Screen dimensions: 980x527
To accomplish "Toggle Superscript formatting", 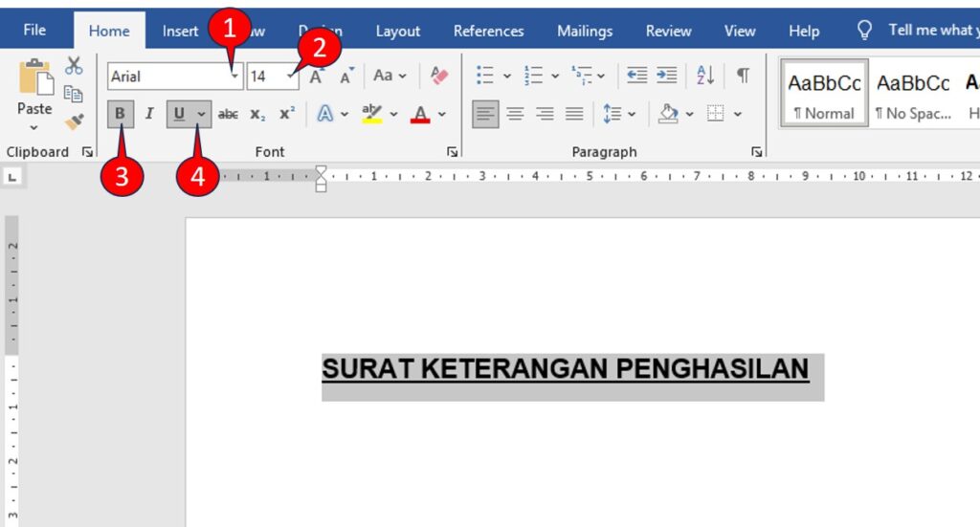I will point(287,114).
